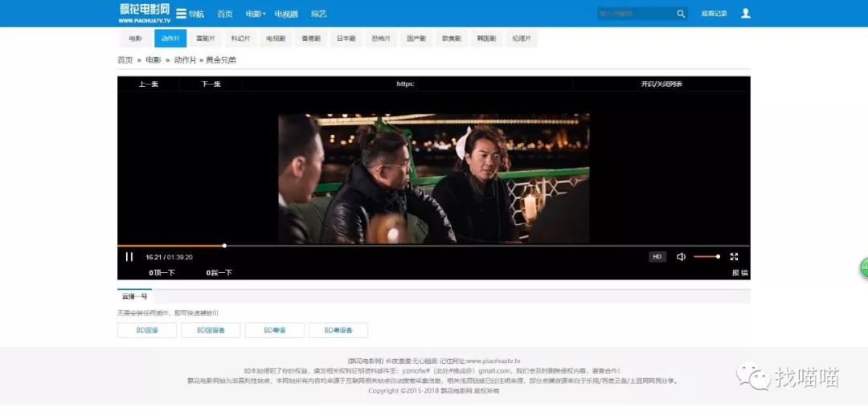Click the 16:21 / 01:39:20 time display

tap(169, 257)
